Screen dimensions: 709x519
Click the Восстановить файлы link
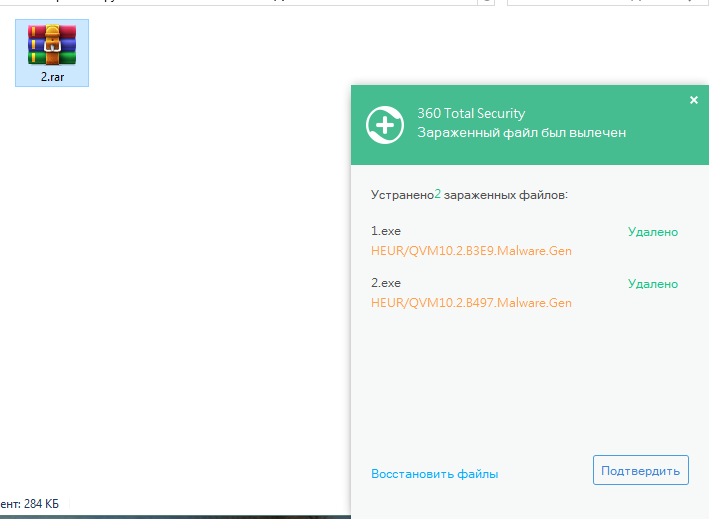[435, 474]
